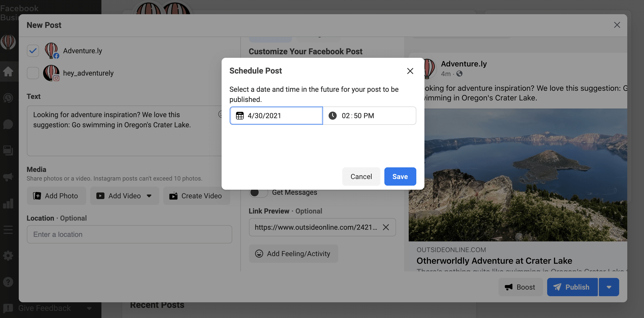
Task: Select the Schedule Post date field
Action: click(276, 115)
